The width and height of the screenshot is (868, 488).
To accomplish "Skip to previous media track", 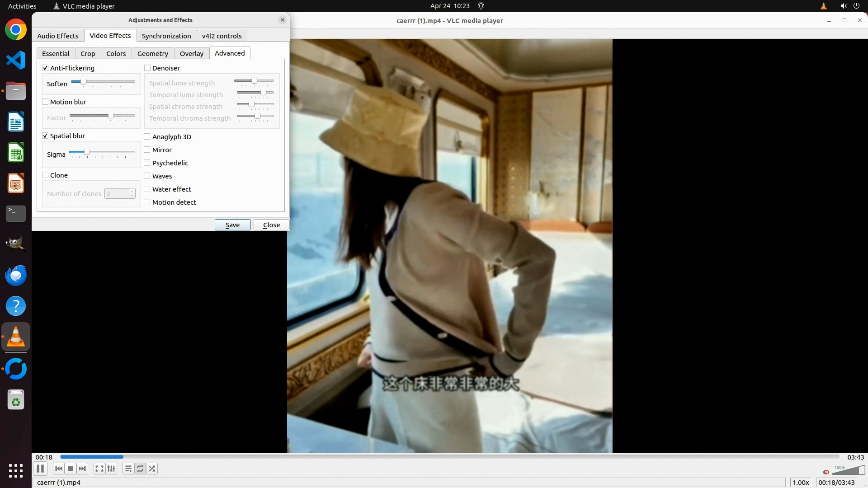I will point(58,469).
